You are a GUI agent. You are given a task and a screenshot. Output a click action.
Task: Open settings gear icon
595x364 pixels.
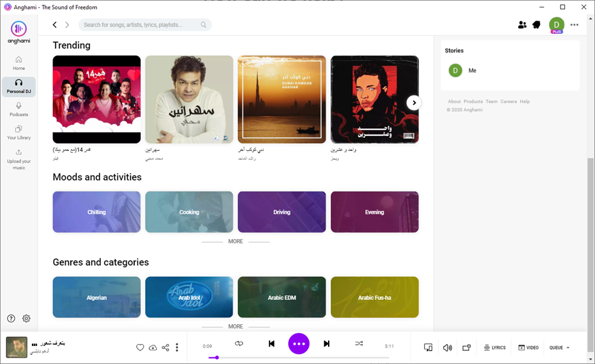point(26,319)
